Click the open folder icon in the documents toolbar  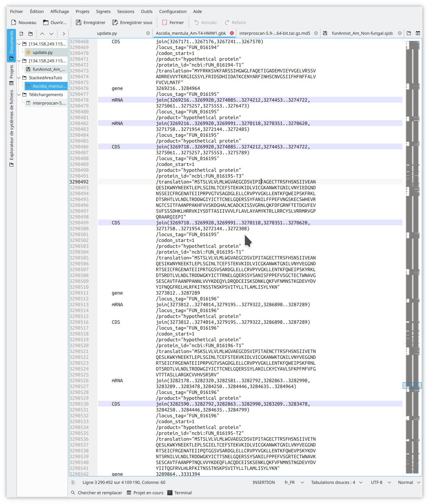[x=30, y=33]
